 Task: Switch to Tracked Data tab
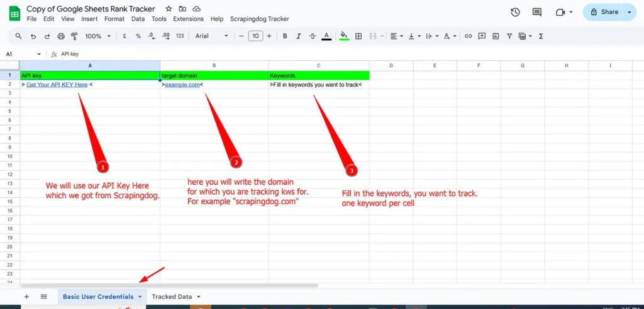[172, 296]
